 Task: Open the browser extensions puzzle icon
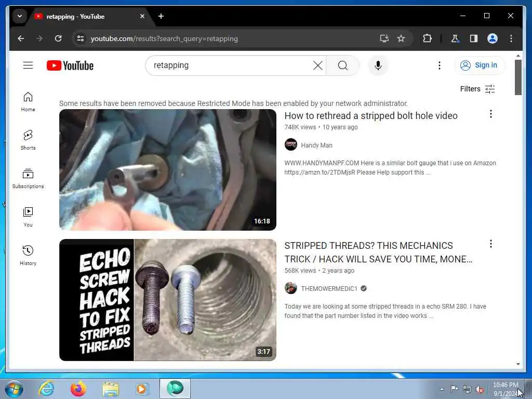pos(427,38)
